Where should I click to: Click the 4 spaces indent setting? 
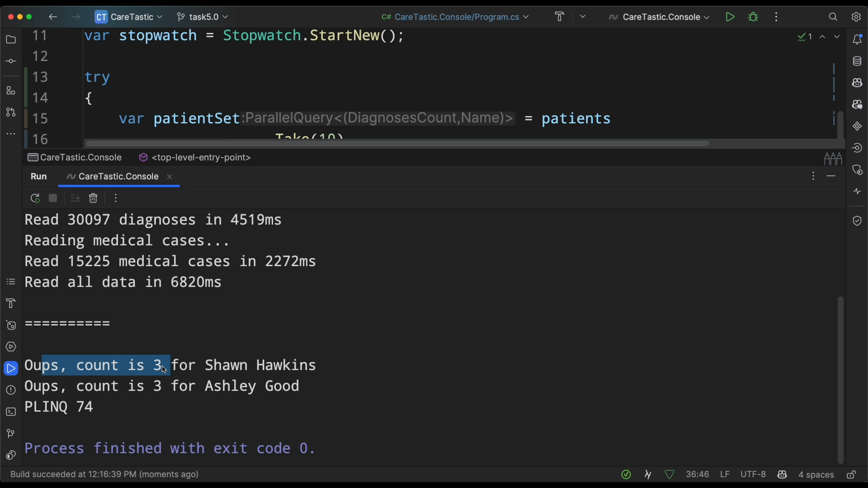click(816, 474)
